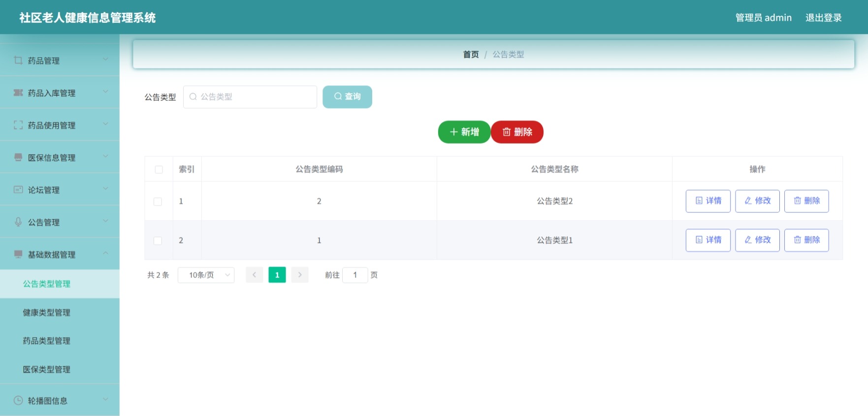
Task: Click the 查询 search button
Action: pos(347,97)
